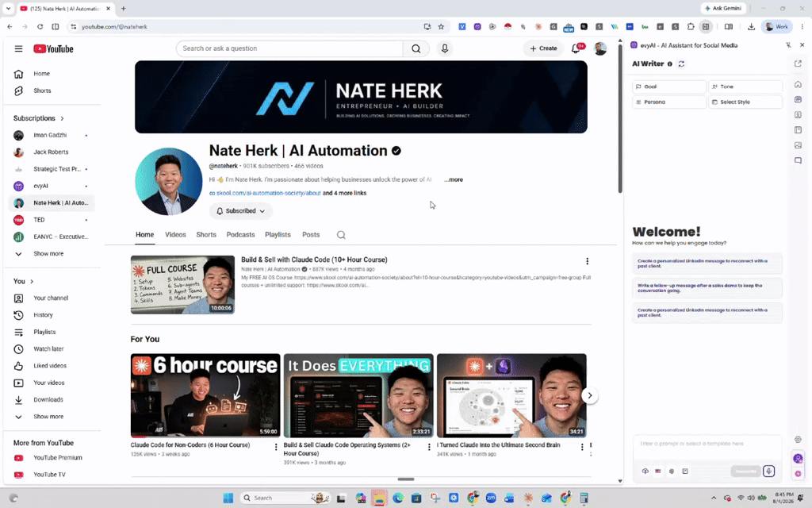Open skool.com ai-automation-society link
The image size is (812, 508).
click(268, 194)
